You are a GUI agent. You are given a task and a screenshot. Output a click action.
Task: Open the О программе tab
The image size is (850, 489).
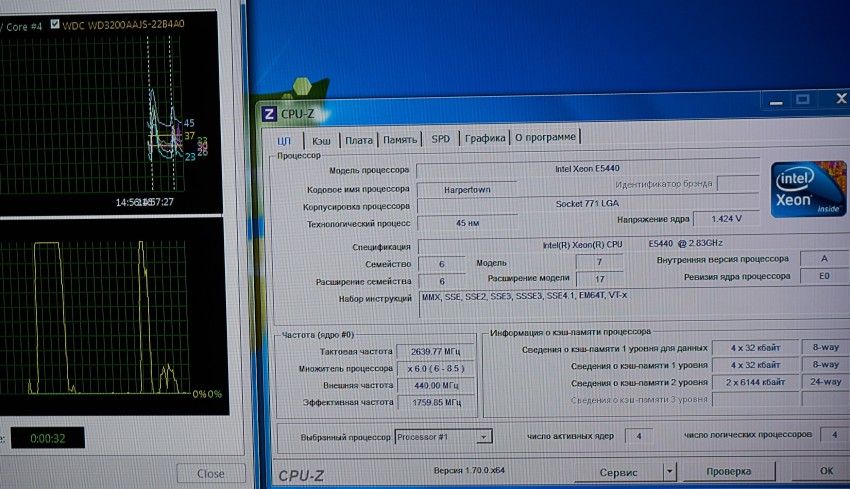click(x=546, y=138)
